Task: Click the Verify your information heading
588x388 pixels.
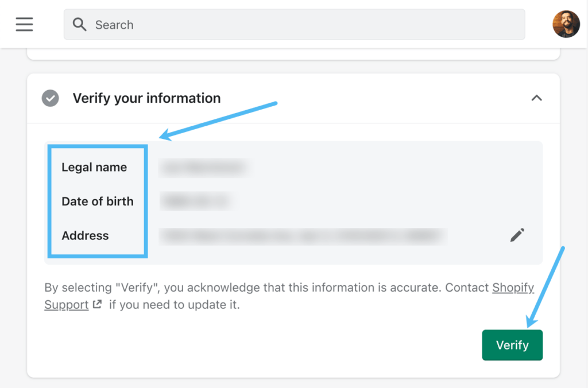Action: click(x=146, y=98)
